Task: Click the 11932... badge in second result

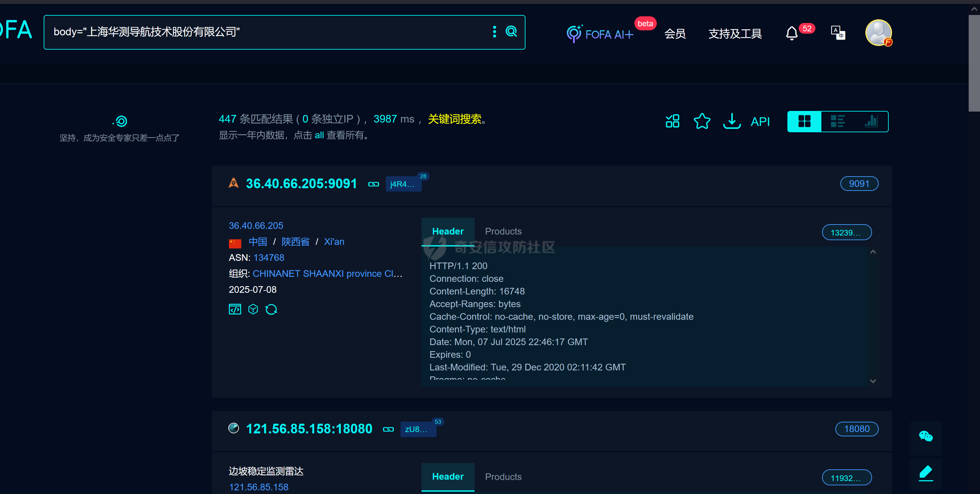Action: pos(846,478)
